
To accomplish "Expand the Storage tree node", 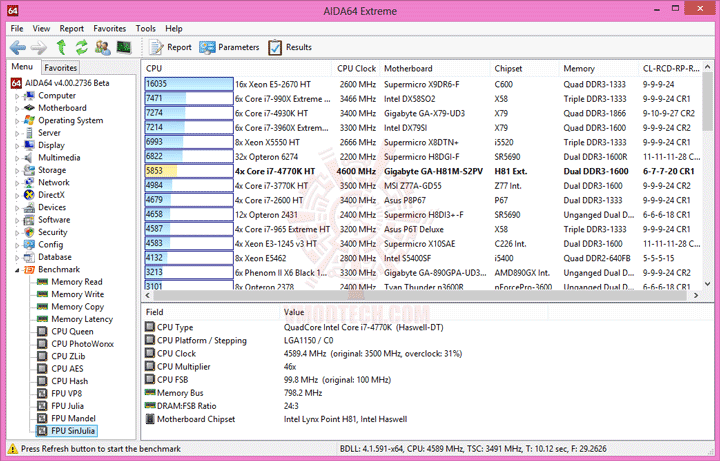I will (x=17, y=171).
